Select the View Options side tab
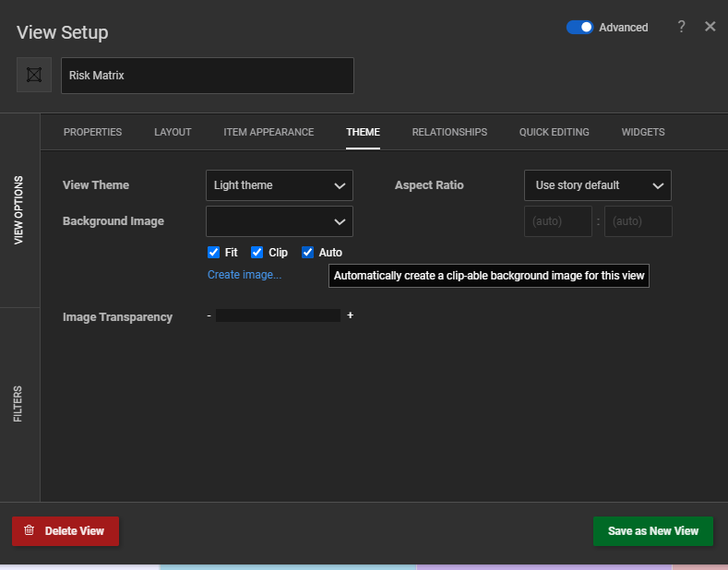 pyautogui.click(x=18, y=210)
